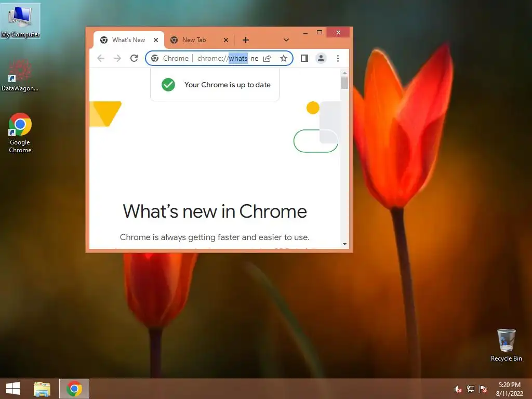Viewport: 532px width, 399px height.
Task: Switch to the What's New tab
Action: [129, 40]
